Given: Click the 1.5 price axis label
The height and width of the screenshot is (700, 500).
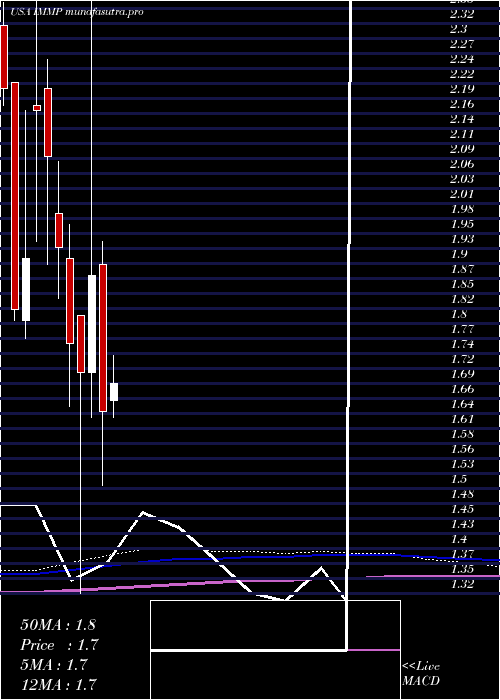Looking at the screenshot, I should pyautogui.click(x=459, y=479).
